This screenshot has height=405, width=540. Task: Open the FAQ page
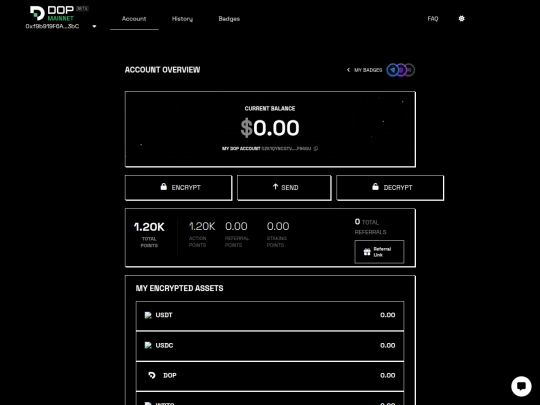(x=433, y=19)
